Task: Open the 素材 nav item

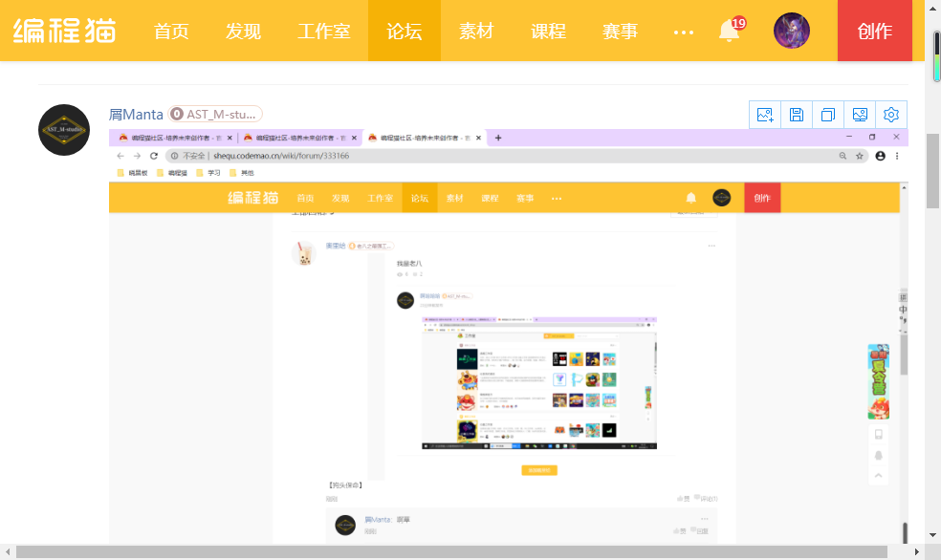Action: [476, 32]
